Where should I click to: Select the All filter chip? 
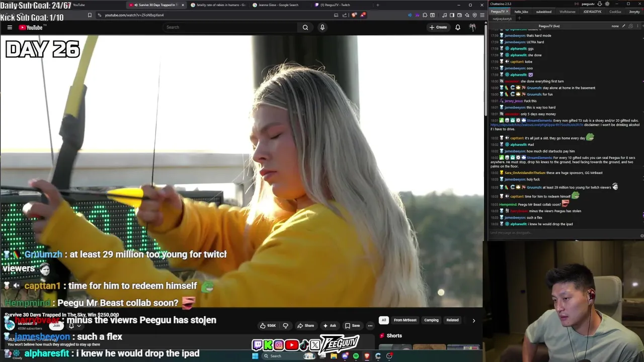[x=384, y=320]
